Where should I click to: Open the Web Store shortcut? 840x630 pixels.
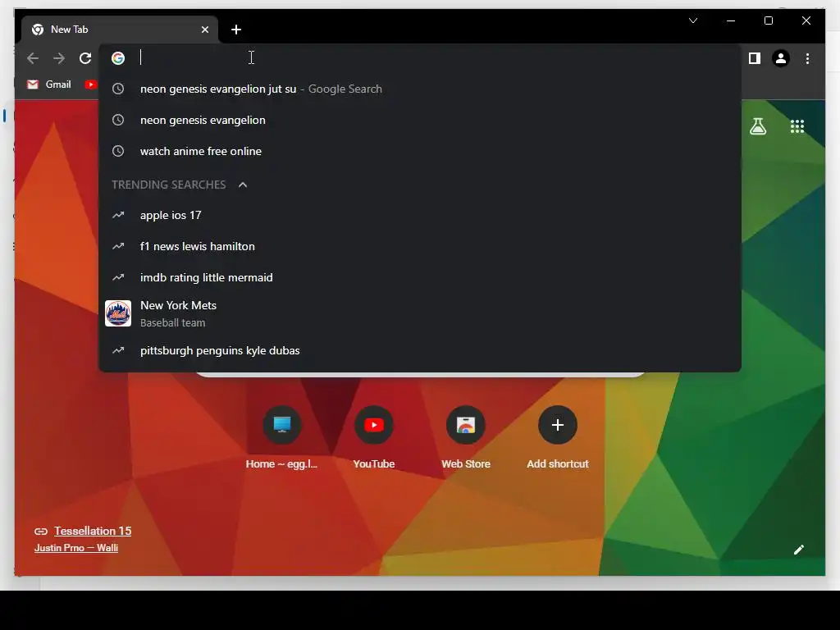coord(466,437)
